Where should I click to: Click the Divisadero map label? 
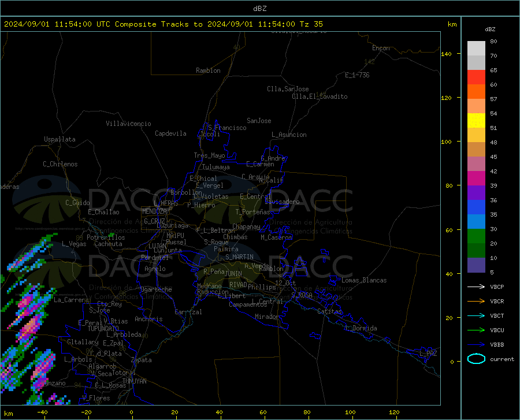click(282, 202)
